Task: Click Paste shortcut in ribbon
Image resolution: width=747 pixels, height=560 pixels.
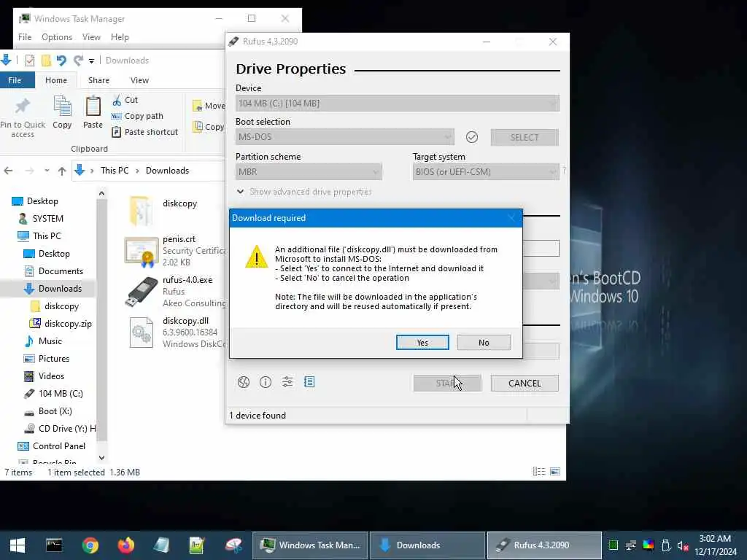Action: click(x=145, y=132)
